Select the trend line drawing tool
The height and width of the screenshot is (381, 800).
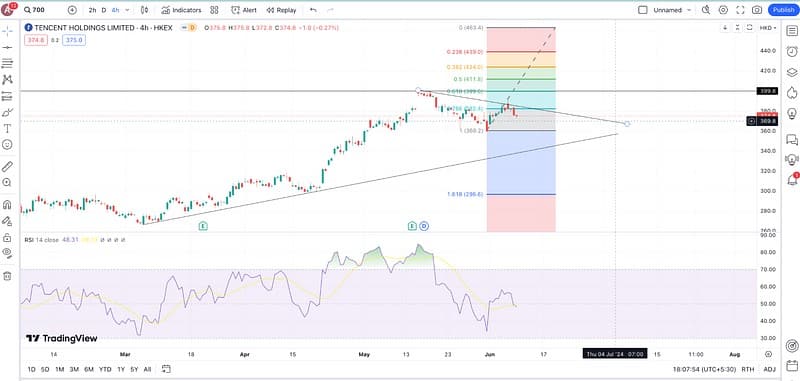tap(7, 47)
